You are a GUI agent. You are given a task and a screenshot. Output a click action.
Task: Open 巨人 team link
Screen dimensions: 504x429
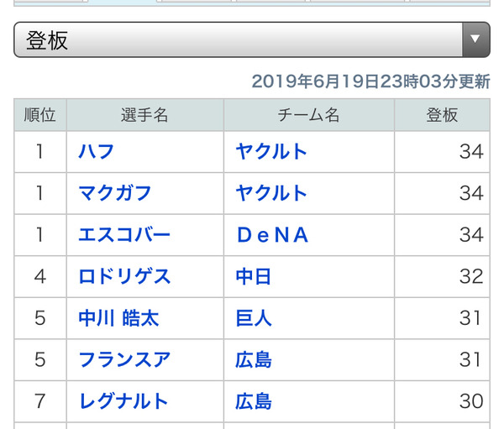tap(254, 318)
